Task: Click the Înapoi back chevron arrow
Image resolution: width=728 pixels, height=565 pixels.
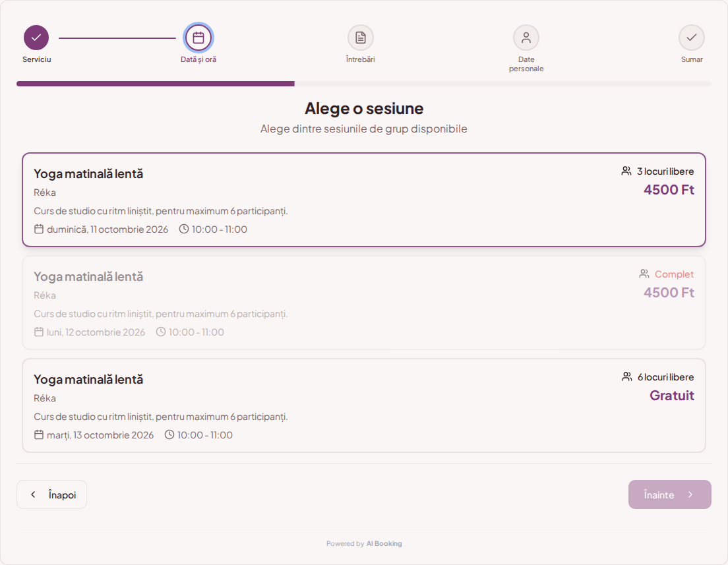Action: click(x=33, y=494)
